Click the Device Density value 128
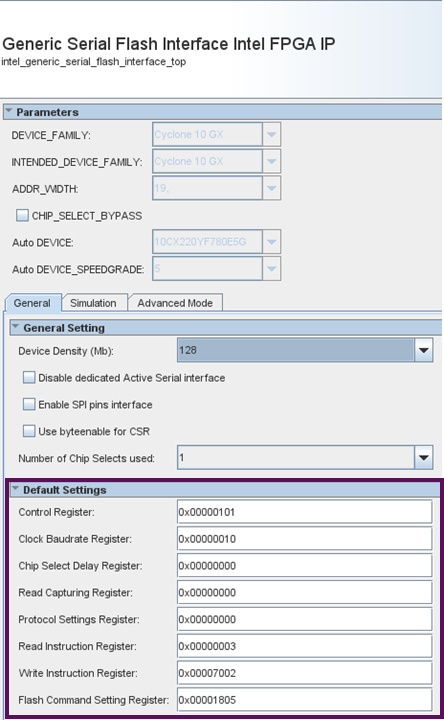 pyautogui.click(x=296, y=350)
